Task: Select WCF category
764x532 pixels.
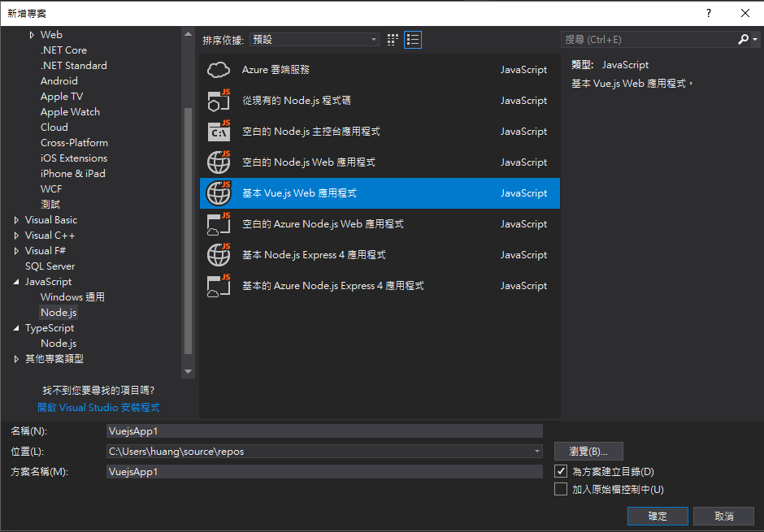Action: 51,189
